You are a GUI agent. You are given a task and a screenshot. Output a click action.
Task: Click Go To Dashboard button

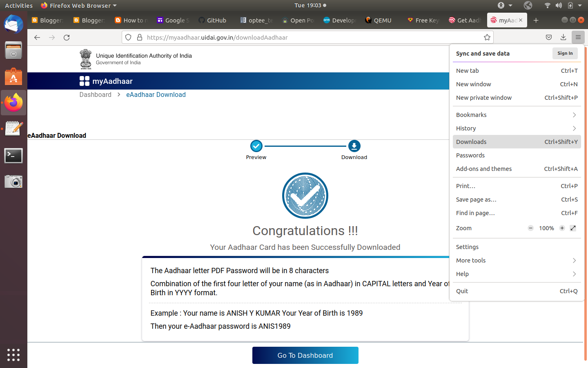[305, 355]
